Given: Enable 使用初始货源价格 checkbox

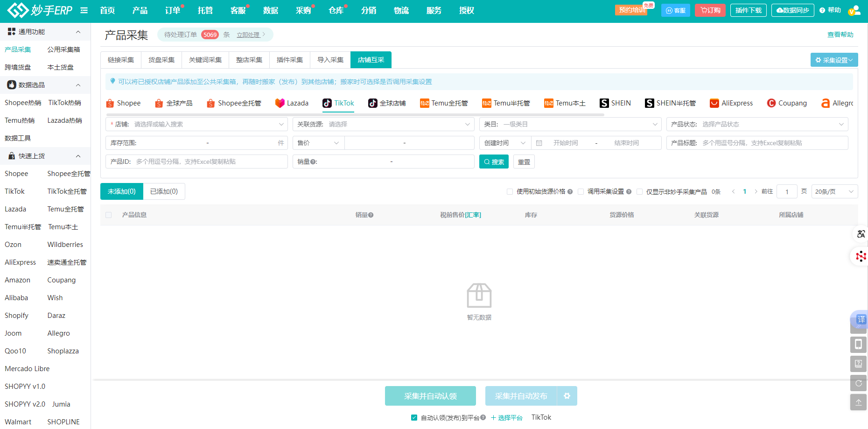Looking at the screenshot, I should [x=510, y=192].
